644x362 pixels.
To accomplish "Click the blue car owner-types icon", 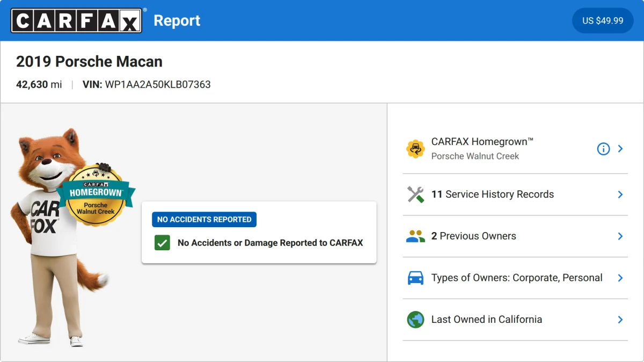I will coord(415,278).
